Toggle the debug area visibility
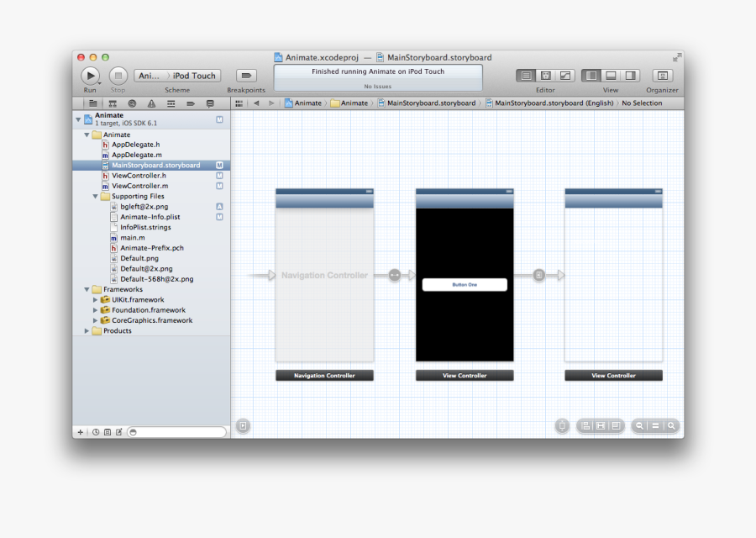This screenshot has height=538, width=756. click(611, 75)
